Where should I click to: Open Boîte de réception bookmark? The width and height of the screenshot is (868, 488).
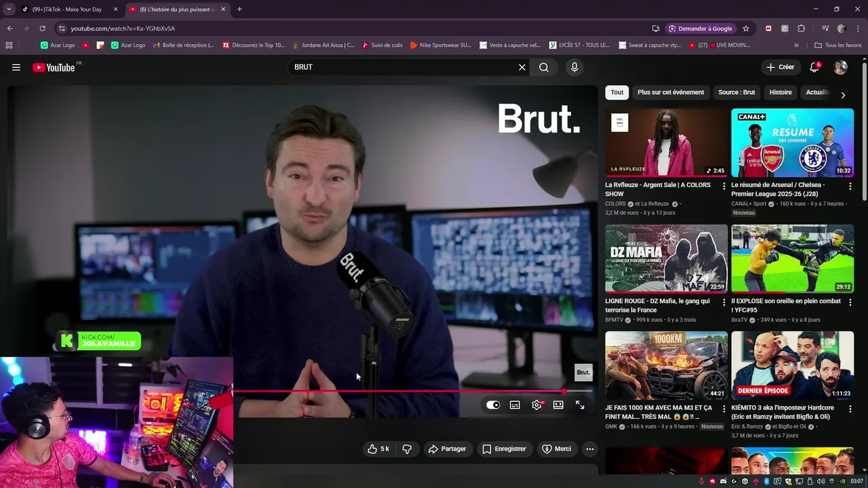point(183,45)
